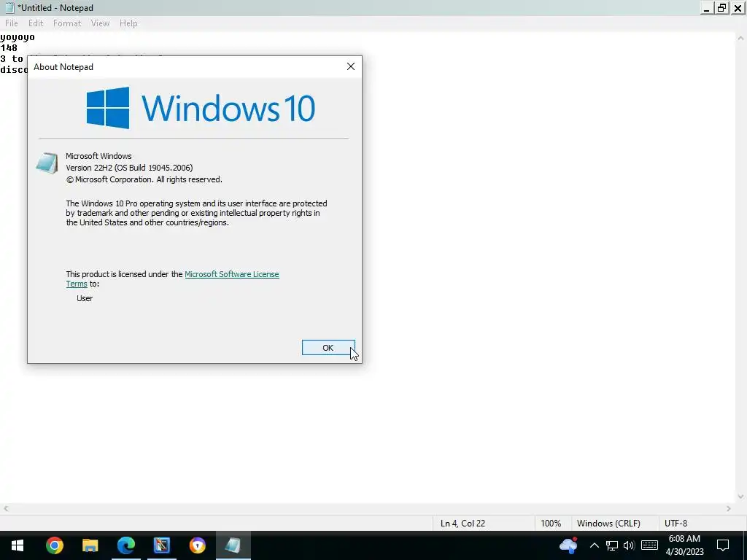Screen dimensions: 747x560
Task: Click the Windows 10 logo image
Action: [x=201, y=108]
